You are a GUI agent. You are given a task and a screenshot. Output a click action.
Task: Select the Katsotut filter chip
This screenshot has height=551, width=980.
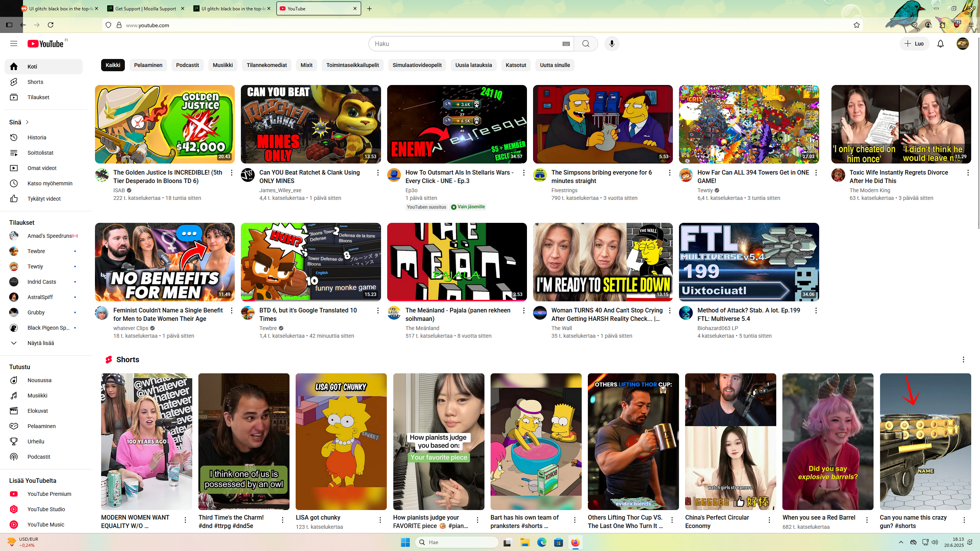pos(515,65)
